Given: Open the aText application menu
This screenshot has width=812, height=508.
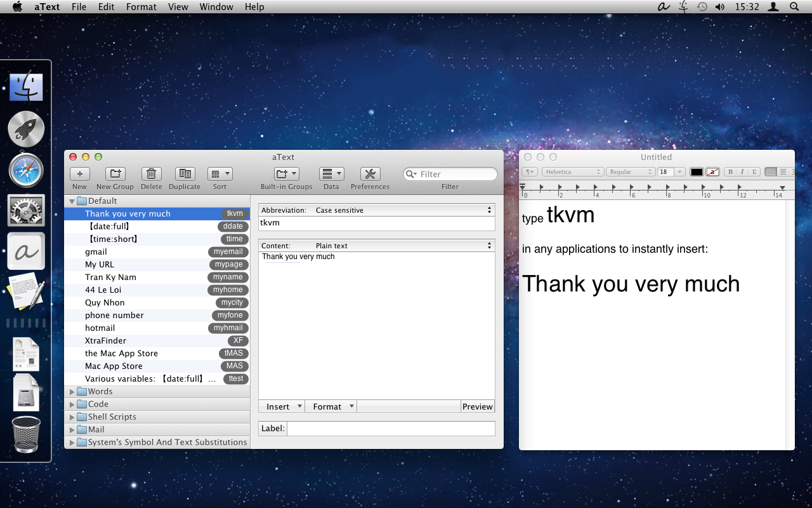Looking at the screenshot, I should click(x=48, y=7).
